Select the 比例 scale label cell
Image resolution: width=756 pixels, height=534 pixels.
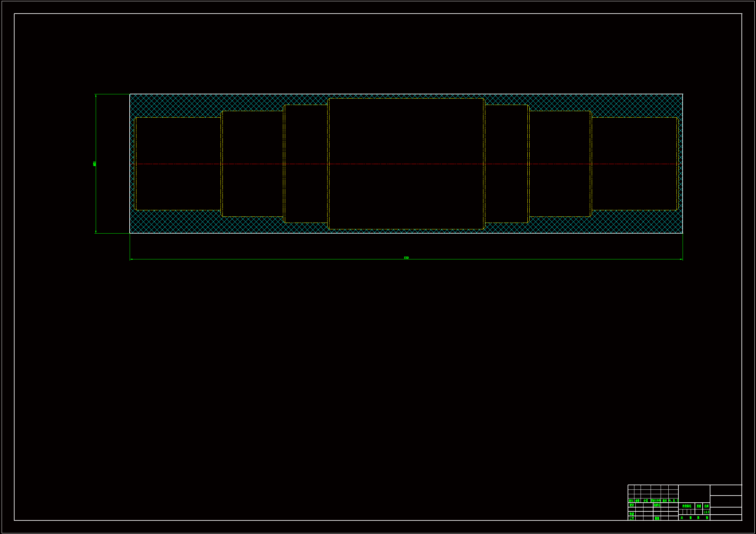pos(706,506)
